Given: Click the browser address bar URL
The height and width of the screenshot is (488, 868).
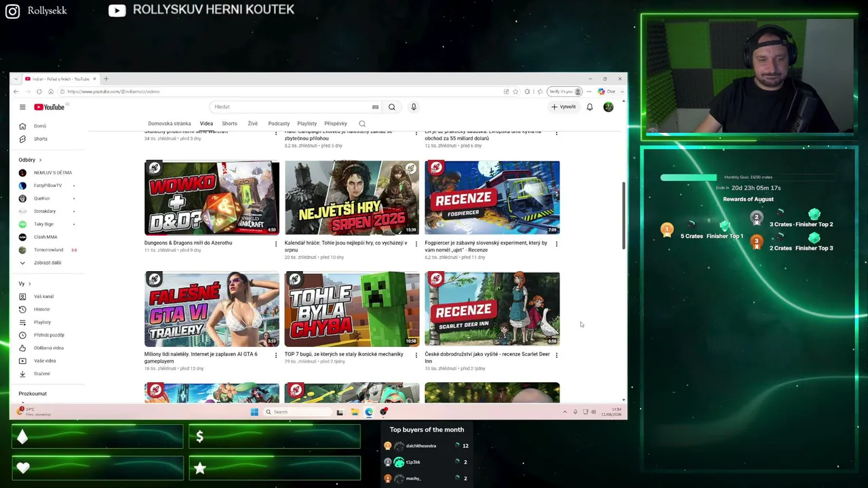Looking at the screenshot, I should [114, 91].
